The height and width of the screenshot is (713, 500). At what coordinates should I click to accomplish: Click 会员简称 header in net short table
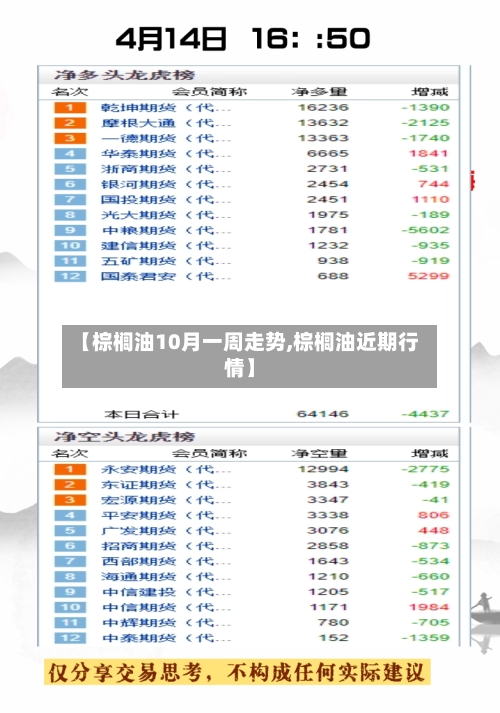[x=210, y=453]
